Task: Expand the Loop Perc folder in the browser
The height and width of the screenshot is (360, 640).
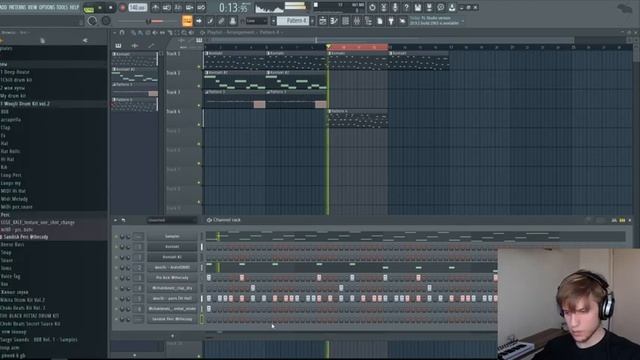Action: coord(11,175)
